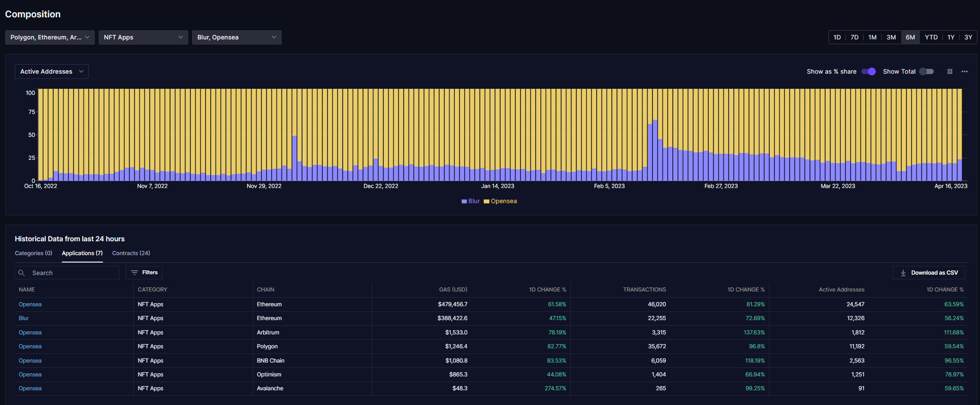
Task: Open the Opensea link in Ethereum row
Action: pyautogui.click(x=30, y=305)
